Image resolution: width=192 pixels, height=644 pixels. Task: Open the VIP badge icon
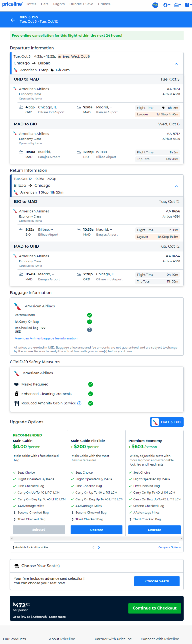click(155, 5)
